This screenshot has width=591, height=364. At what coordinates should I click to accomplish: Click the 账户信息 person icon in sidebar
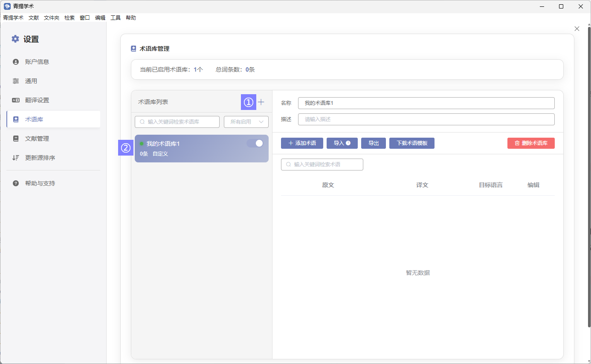[16, 62]
